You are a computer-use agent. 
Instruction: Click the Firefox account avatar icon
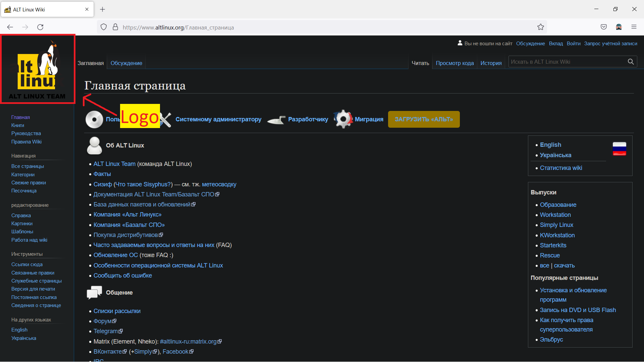click(x=619, y=27)
